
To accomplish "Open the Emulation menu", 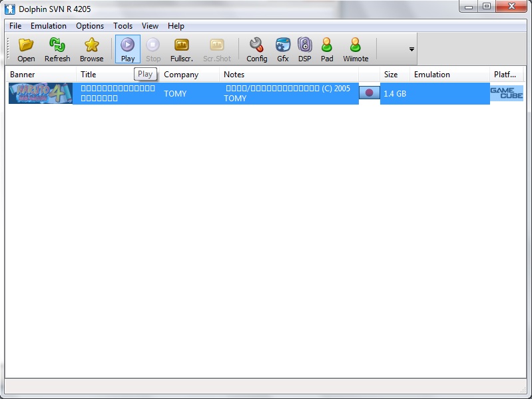I will (x=49, y=26).
